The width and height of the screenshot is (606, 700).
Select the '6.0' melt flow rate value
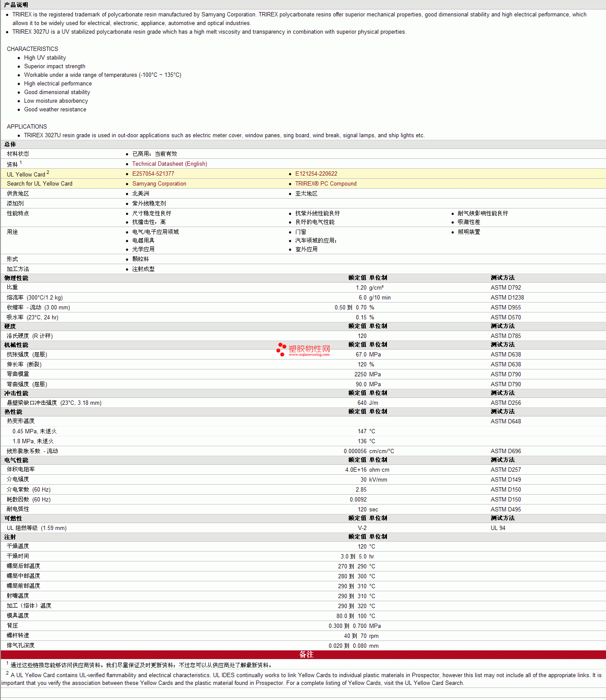(363, 298)
